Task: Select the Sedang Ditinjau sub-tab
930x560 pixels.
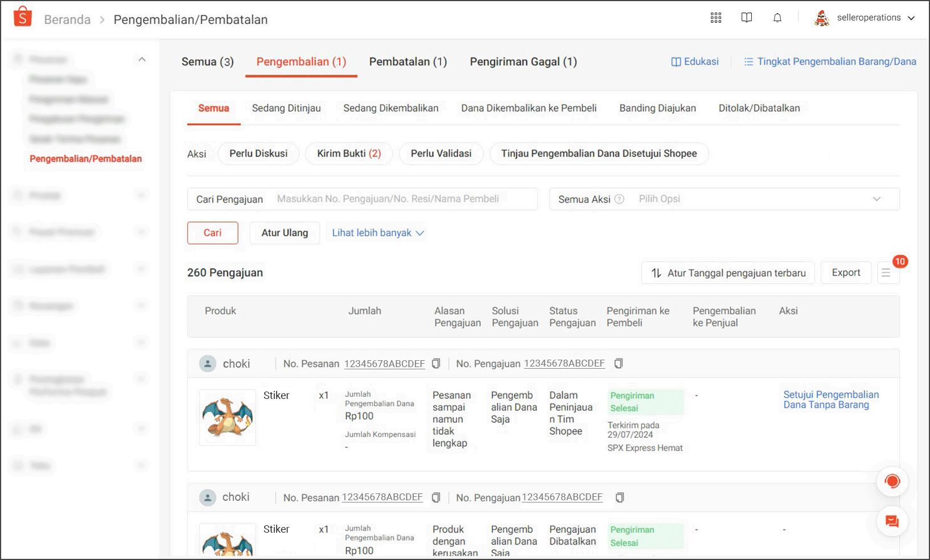Action: click(x=286, y=108)
